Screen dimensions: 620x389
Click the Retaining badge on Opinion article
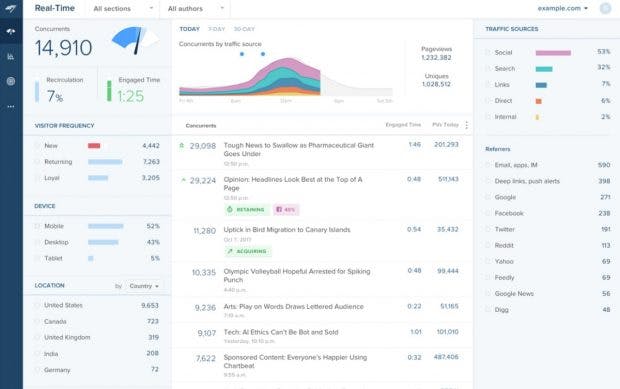(247, 210)
